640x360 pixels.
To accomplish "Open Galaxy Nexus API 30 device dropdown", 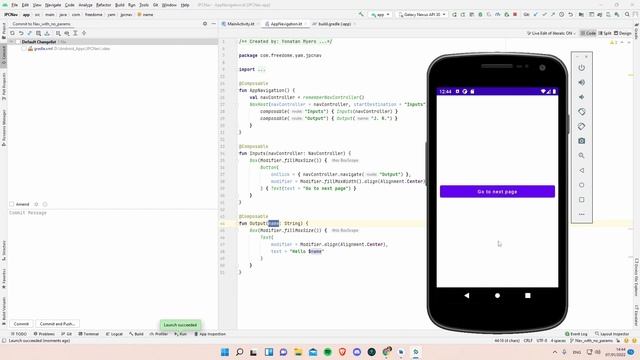I will 422,14.
